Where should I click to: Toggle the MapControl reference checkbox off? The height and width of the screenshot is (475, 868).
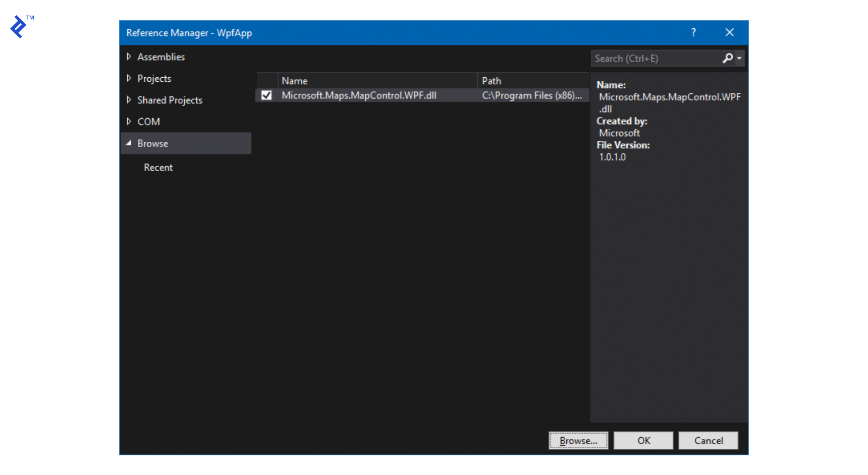point(266,95)
